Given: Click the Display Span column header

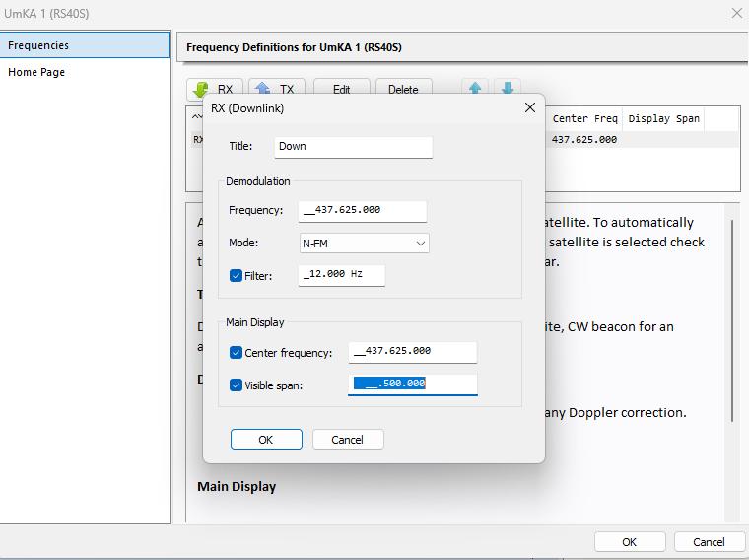Looking at the screenshot, I should tap(663, 118).
